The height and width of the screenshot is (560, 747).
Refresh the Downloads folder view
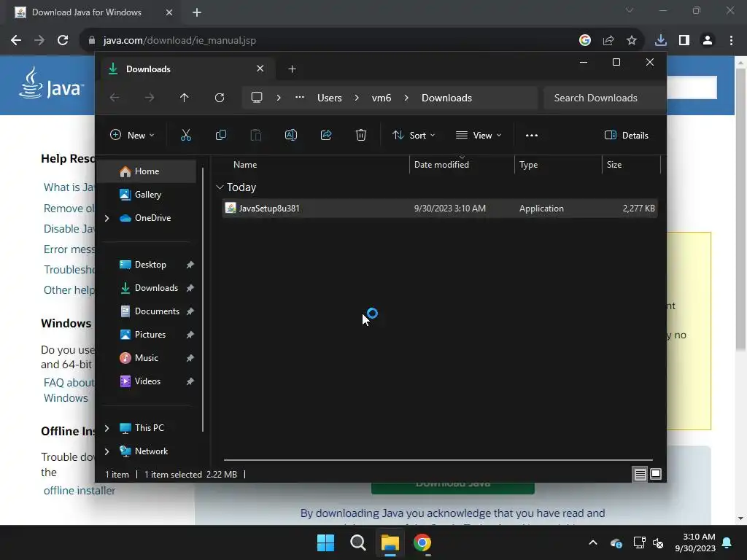(x=219, y=98)
